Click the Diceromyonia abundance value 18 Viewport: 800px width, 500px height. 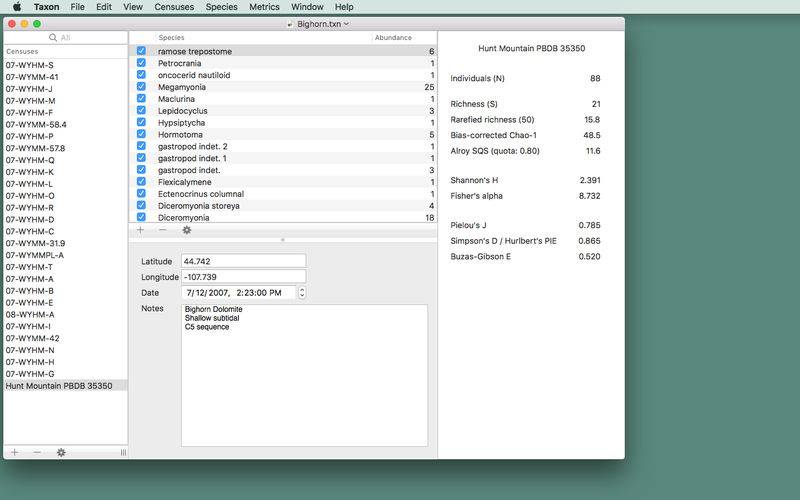click(430, 217)
